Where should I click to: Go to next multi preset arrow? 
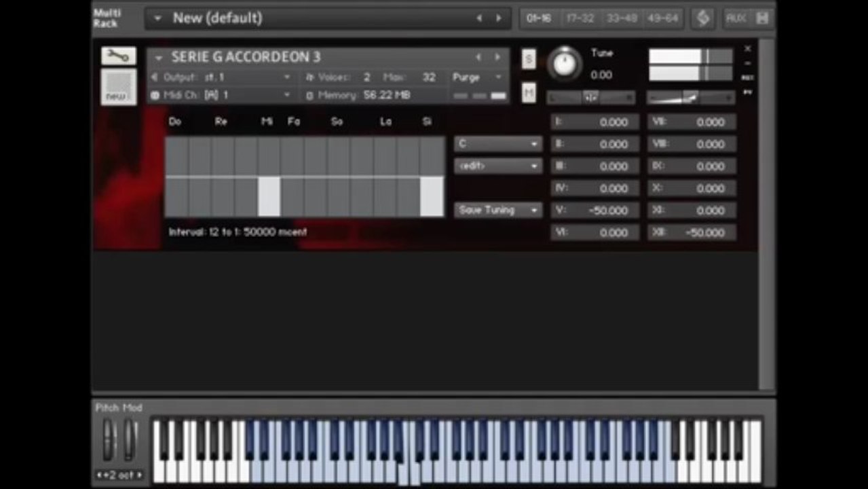point(499,18)
